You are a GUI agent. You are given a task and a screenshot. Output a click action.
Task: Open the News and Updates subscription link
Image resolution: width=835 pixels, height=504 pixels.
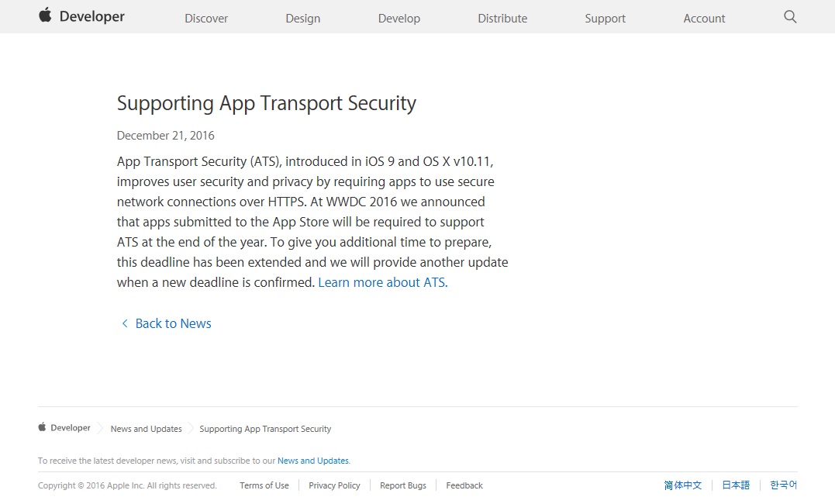(x=312, y=460)
